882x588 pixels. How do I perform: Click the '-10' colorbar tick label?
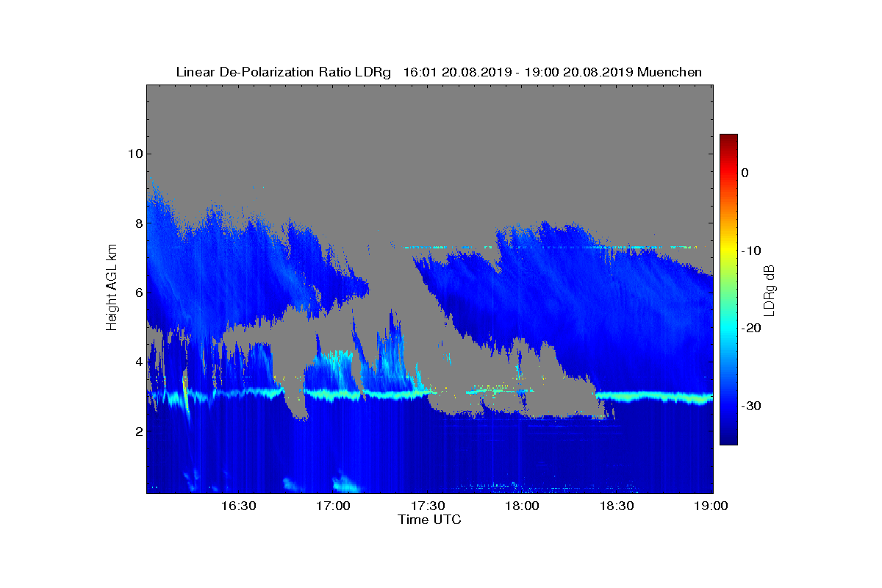(751, 251)
